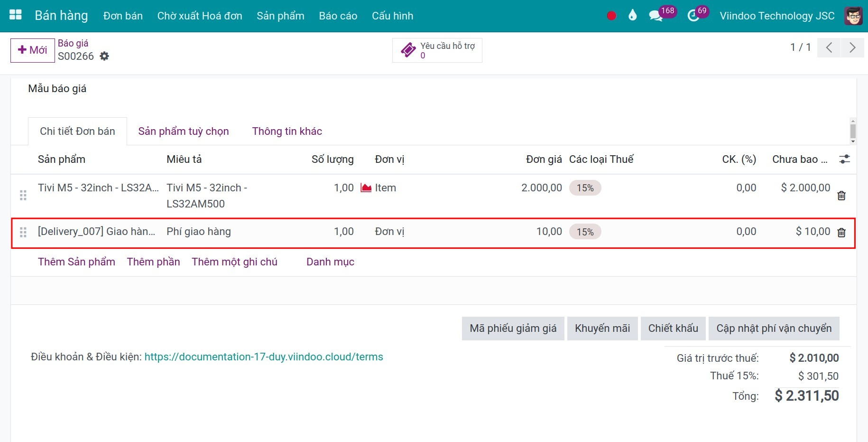Open Sản phẩm menu

(x=280, y=16)
